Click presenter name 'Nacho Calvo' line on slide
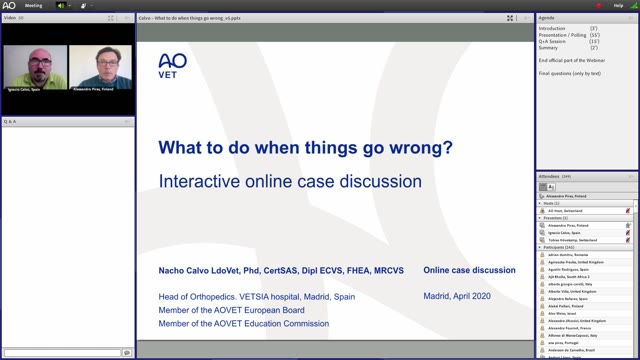This screenshot has height=360, width=640. (x=281, y=271)
